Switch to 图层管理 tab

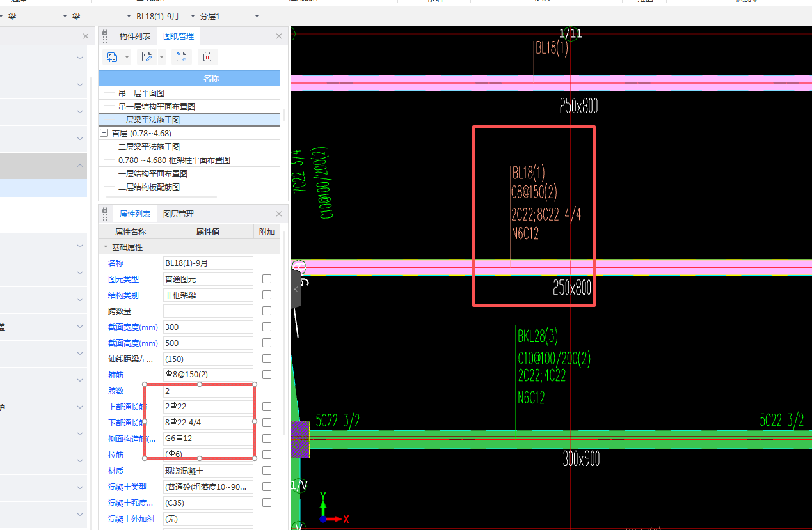coord(179,214)
